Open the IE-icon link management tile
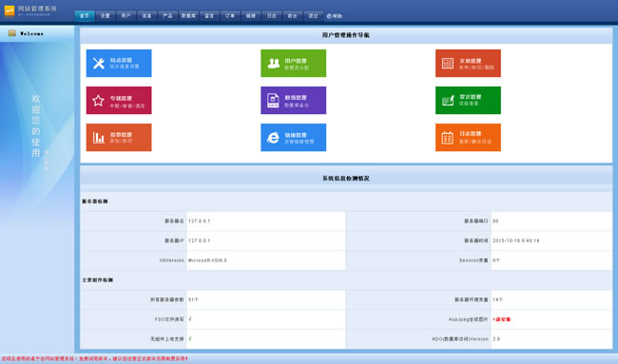The image size is (618, 364). (293, 138)
